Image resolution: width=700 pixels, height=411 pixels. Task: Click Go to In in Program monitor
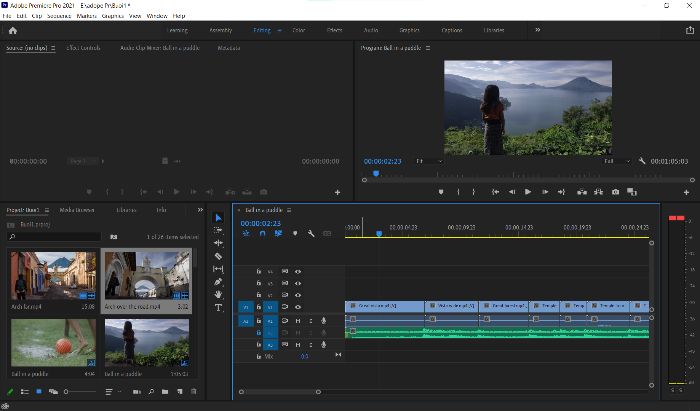(496, 192)
